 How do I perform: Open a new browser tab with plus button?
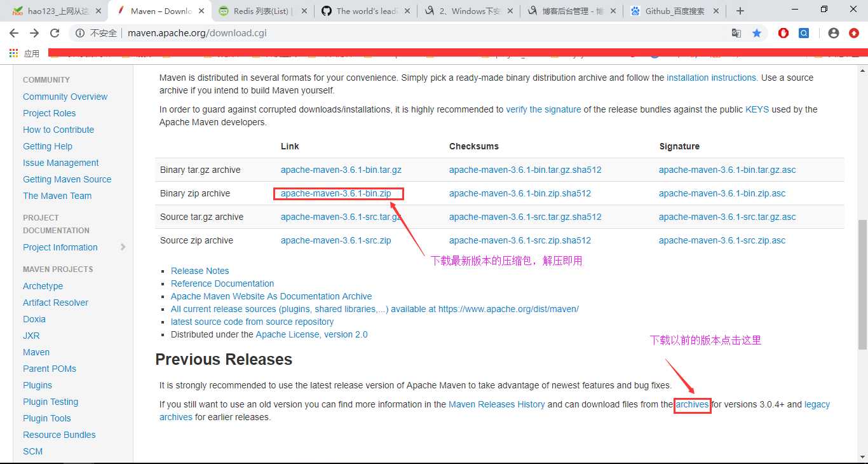click(x=740, y=11)
